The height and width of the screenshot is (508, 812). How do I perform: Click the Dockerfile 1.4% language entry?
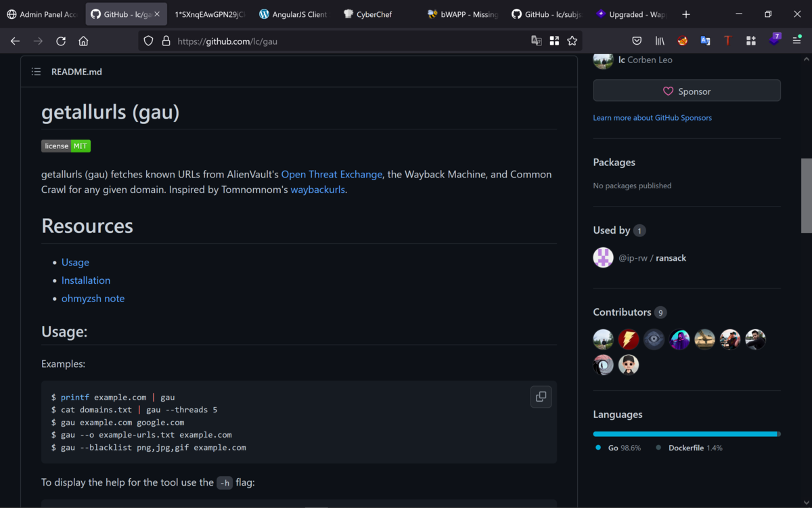pyautogui.click(x=689, y=448)
